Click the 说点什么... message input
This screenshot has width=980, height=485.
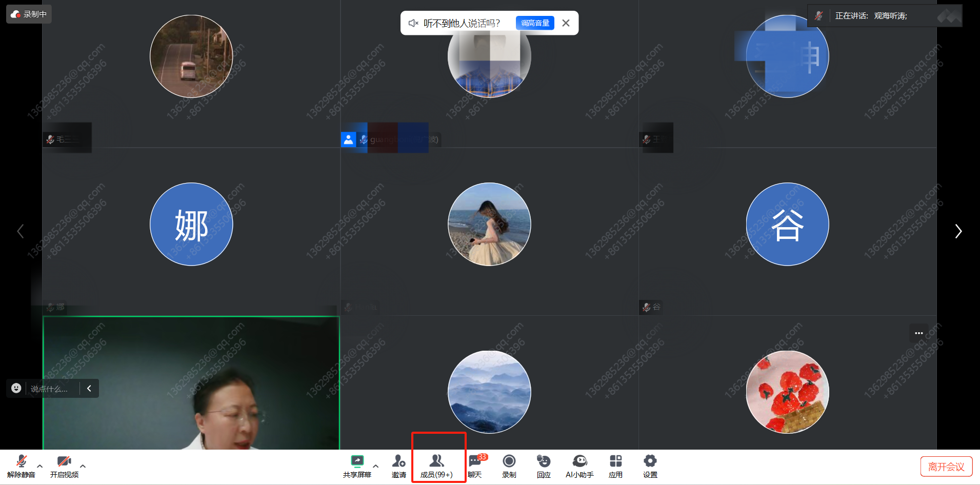[49, 389]
